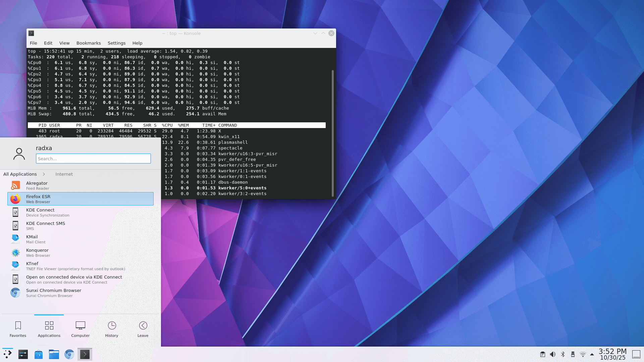Open the Konsole window options dropdown arrow
The width and height of the screenshot is (644, 362).
(315, 33)
